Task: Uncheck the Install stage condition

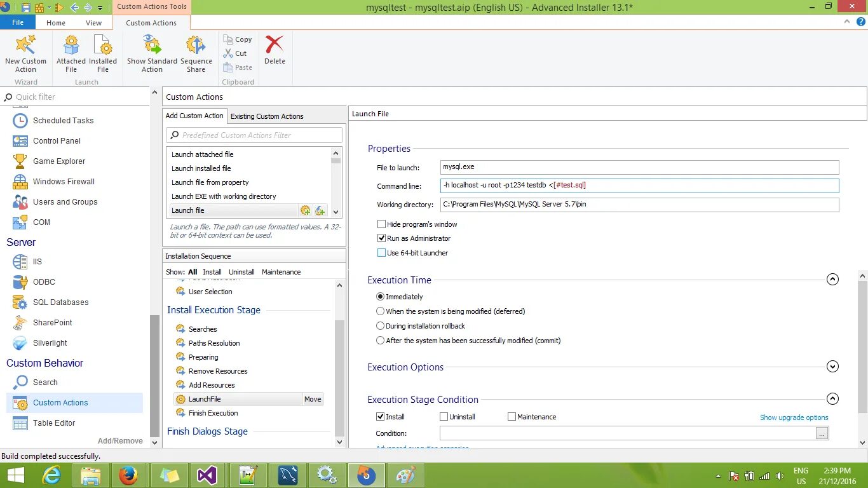Action: (x=381, y=417)
